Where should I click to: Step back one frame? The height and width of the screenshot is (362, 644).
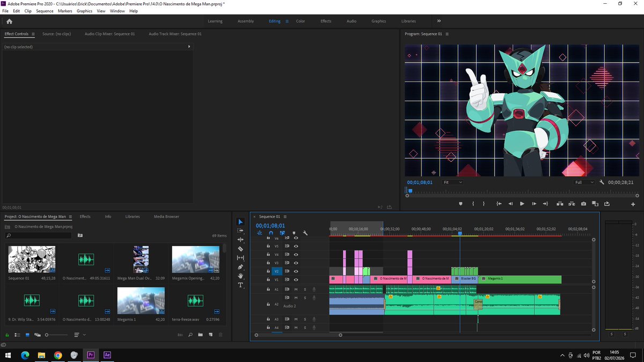pos(510,204)
